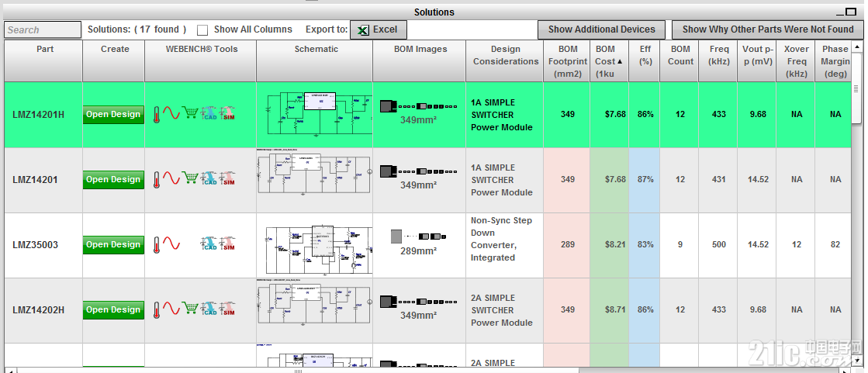The height and width of the screenshot is (373, 868).
Task: Select SIM icon in the LMZ14201 row
Action: pos(227,179)
